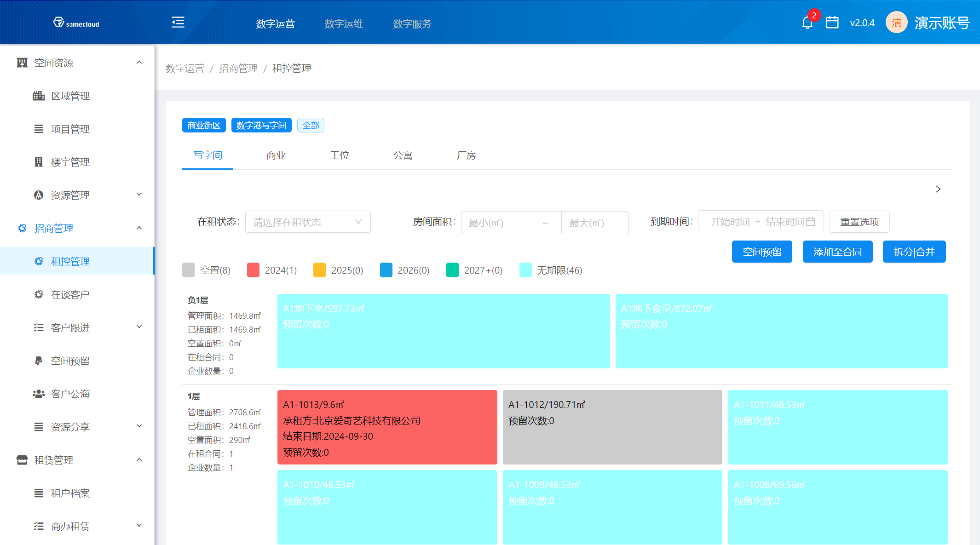This screenshot has width=980, height=545.
Task: Click the 空间预留 icon
Action: (x=39, y=361)
